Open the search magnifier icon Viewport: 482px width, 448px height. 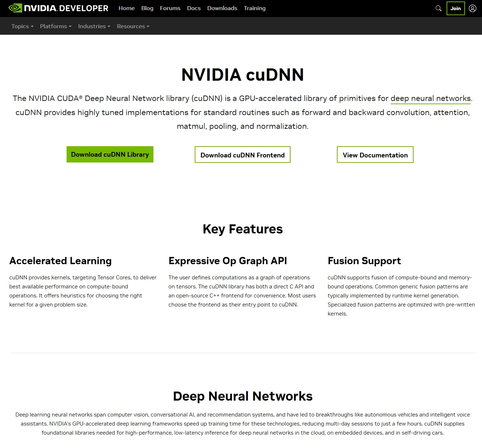pos(438,8)
